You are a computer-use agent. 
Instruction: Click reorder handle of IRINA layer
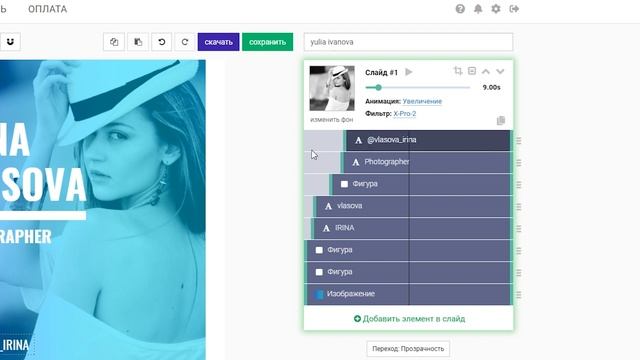tap(518, 229)
